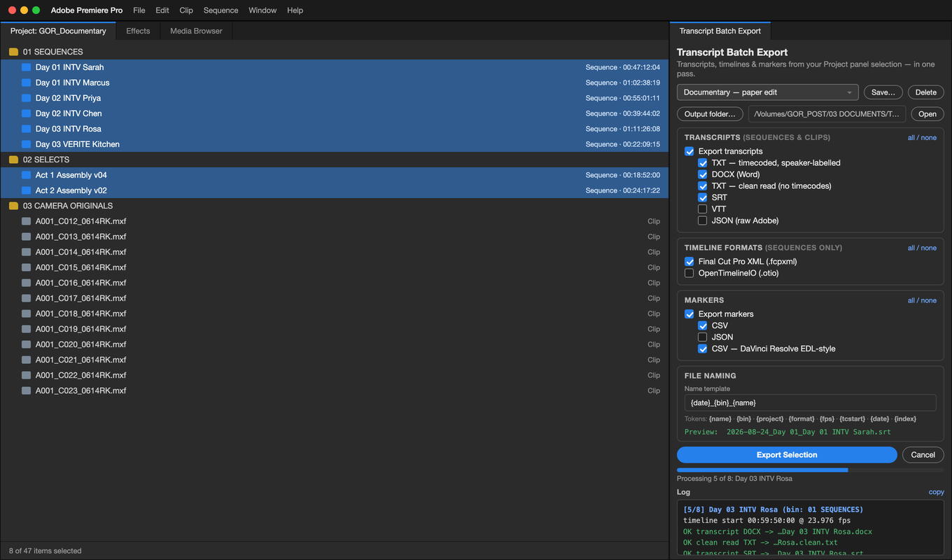Screen dimensions: 952x560
Task: Click Day 02 INTV Priya sequence icon
Action: point(26,98)
